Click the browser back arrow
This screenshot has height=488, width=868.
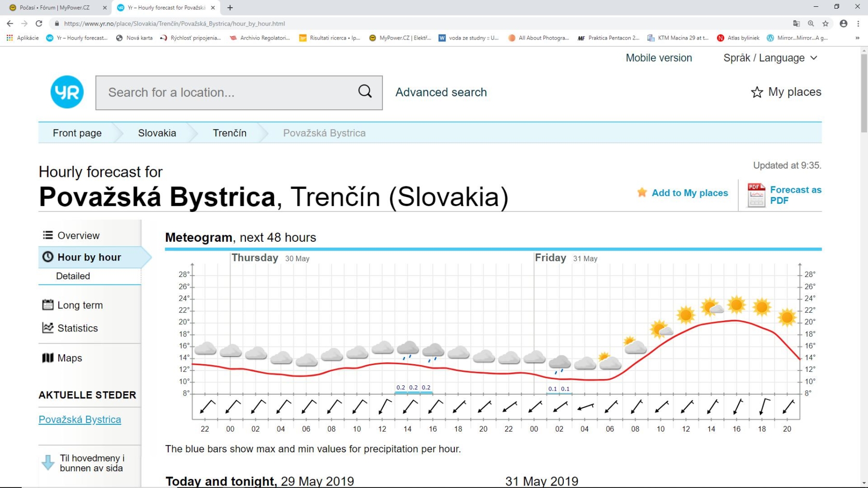click(10, 23)
